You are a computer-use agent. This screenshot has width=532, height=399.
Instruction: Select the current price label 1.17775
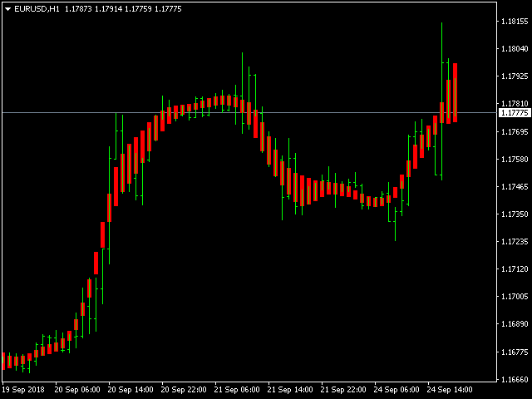click(x=515, y=113)
